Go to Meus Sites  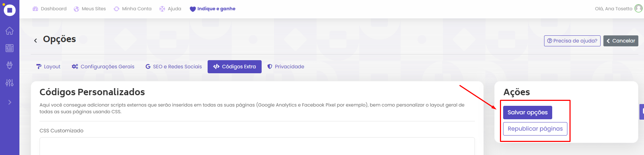tap(90, 9)
